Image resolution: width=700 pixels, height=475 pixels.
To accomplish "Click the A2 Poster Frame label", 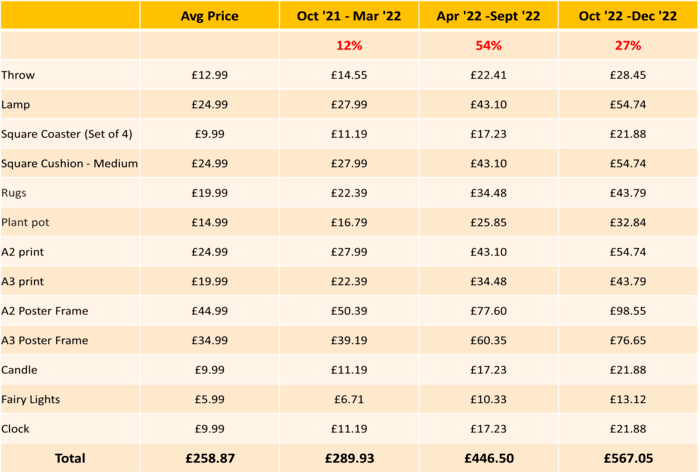I will coord(45,311).
